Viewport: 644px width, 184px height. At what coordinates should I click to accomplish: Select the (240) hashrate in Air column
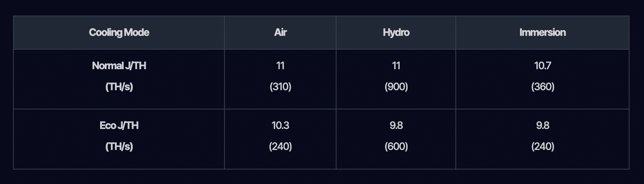tap(280, 146)
